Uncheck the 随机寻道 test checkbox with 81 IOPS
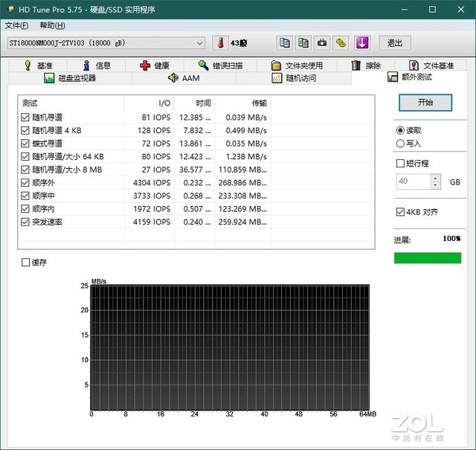Viewport: 476px width, 450px height. click(x=25, y=118)
